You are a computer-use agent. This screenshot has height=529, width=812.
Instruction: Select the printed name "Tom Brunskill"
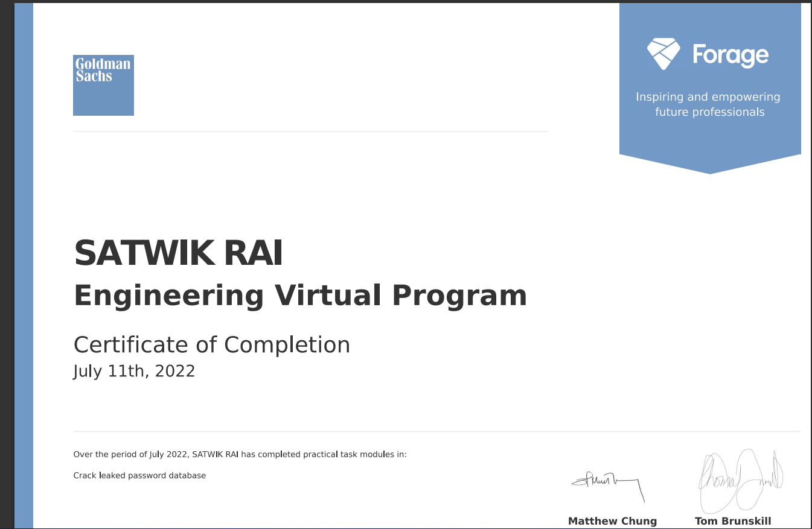(733, 521)
